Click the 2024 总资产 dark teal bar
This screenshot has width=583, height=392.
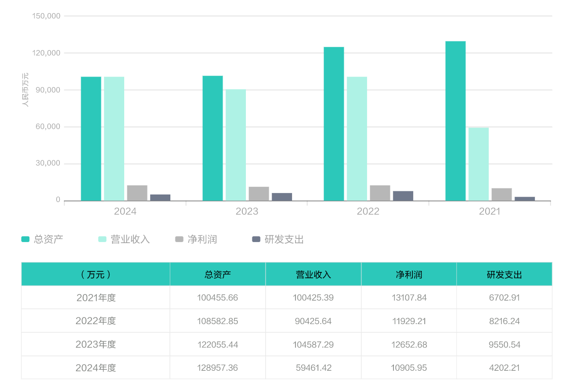pos(91,139)
